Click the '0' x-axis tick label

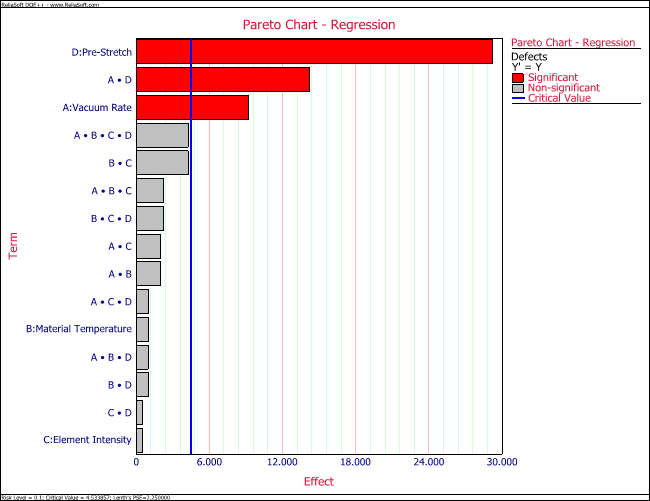pos(136,462)
